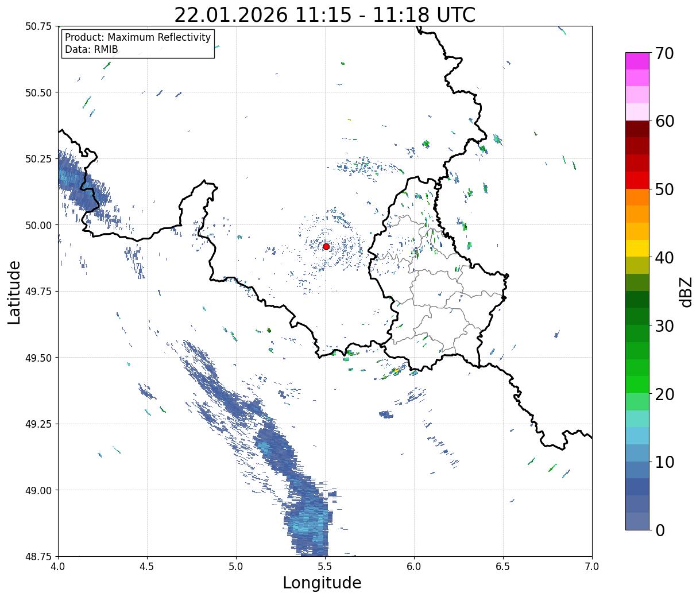Click the 6.5 longitude tick label

[x=503, y=567]
